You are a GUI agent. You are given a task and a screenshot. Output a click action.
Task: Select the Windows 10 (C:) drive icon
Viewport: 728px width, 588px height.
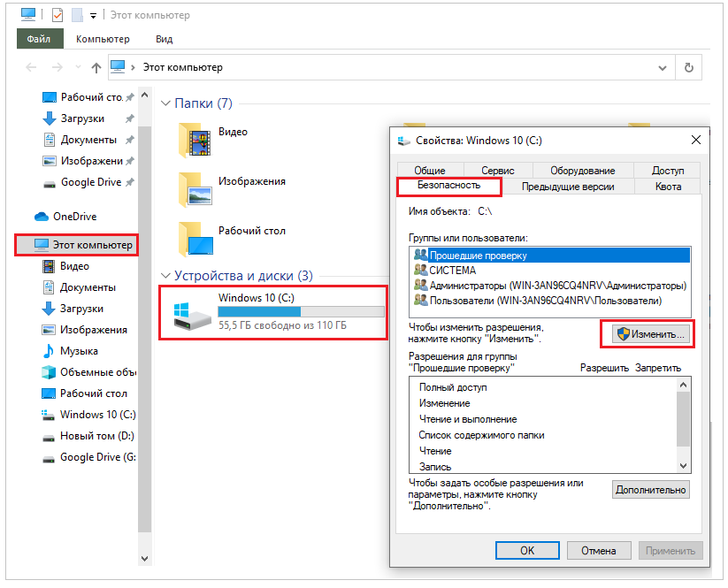coord(192,316)
